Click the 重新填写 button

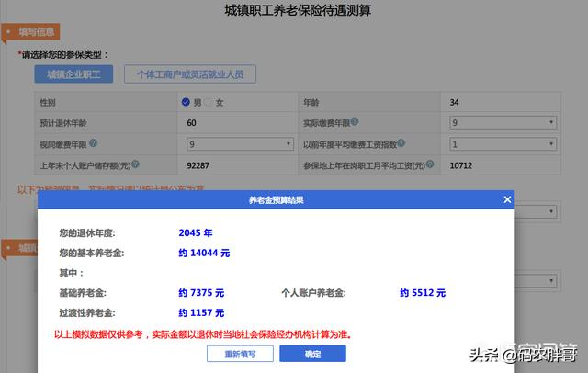240,354
